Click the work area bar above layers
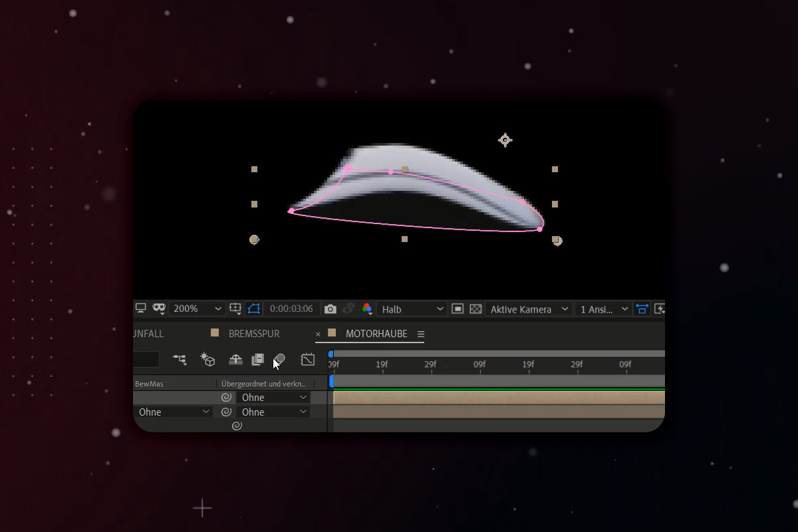The width and height of the screenshot is (798, 532). [499, 380]
